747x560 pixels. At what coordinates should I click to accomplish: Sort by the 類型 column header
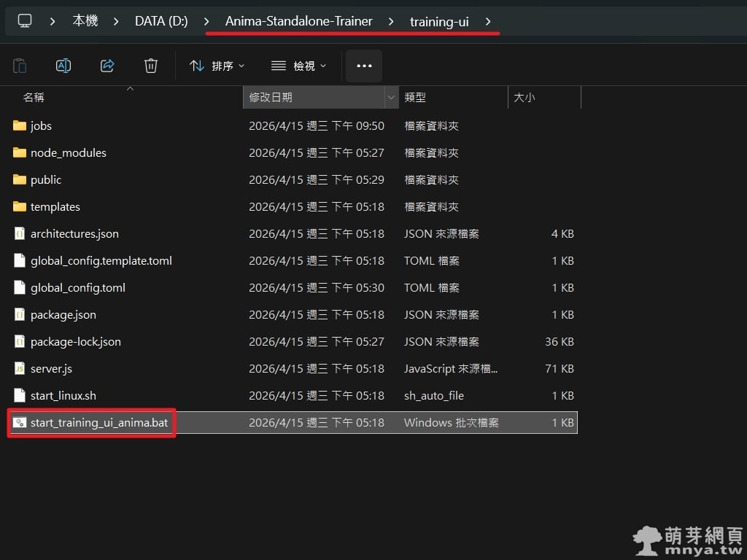click(x=415, y=97)
